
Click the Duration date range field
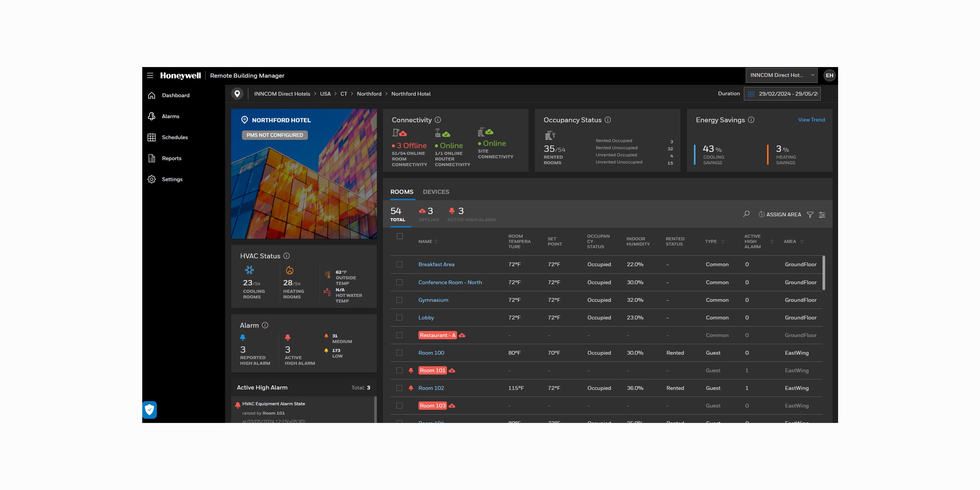point(782,94)
